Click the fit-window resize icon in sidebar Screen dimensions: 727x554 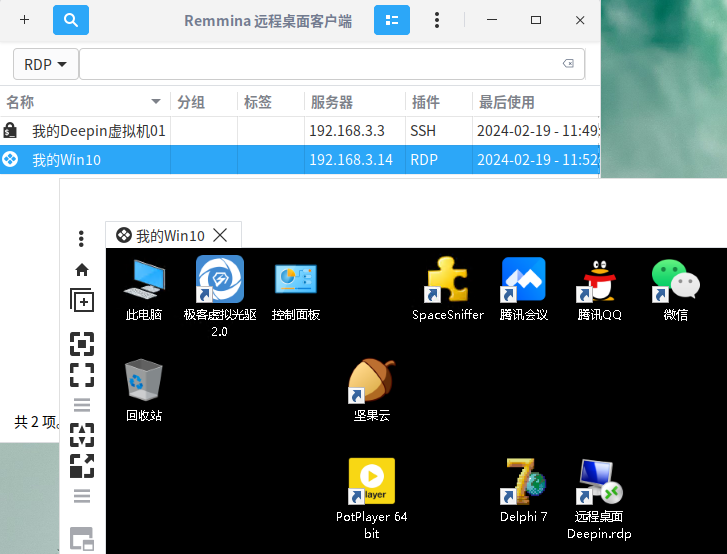click(x=82, y=344)
